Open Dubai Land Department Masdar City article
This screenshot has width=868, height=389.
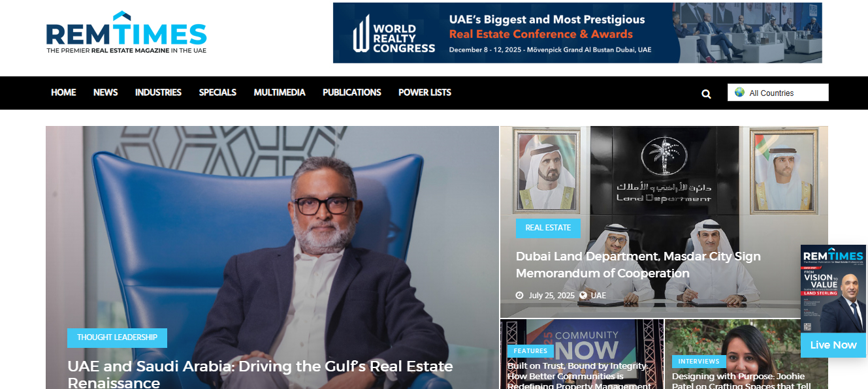[638, 265]
